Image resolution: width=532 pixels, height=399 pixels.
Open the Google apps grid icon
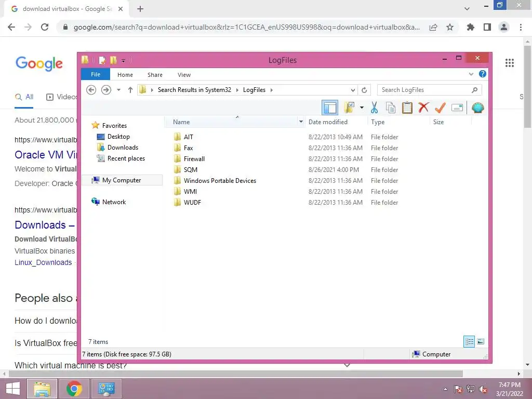[x=510, y=63]
